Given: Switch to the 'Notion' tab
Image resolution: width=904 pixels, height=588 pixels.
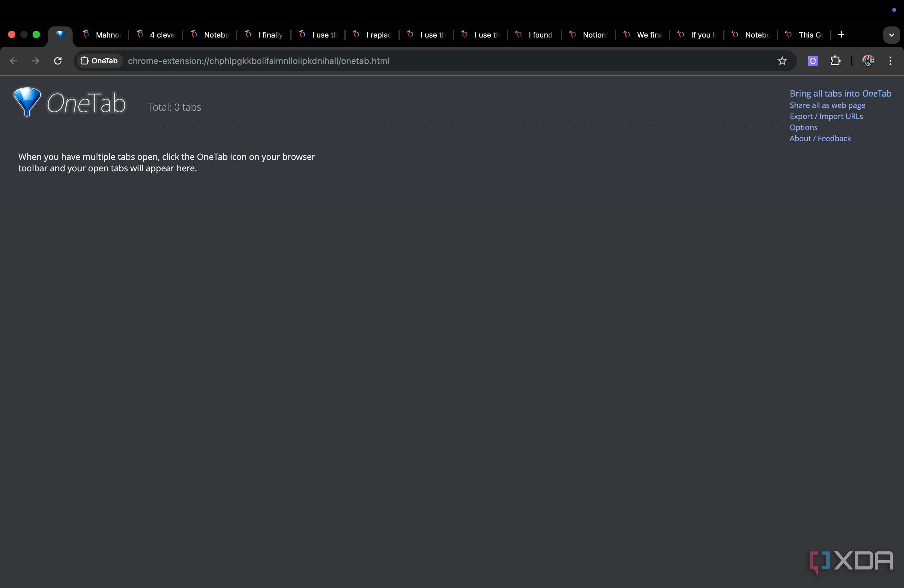Looking at the screenshot, I should click(589, 35).
